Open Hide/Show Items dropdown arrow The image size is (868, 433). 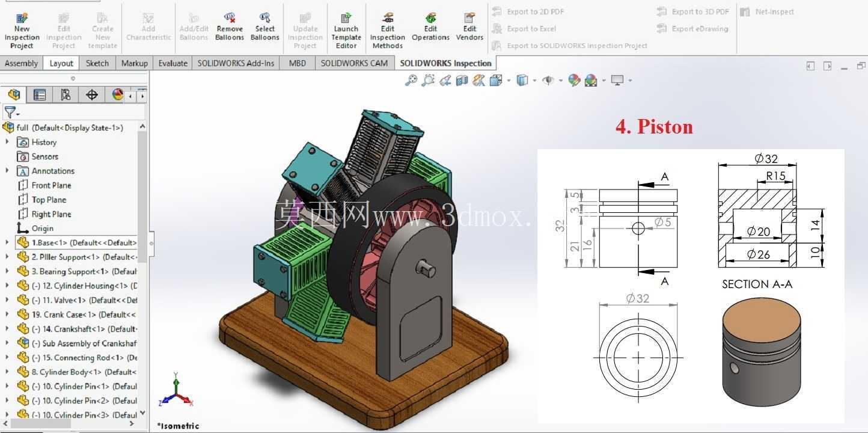(x=560, y=81)
